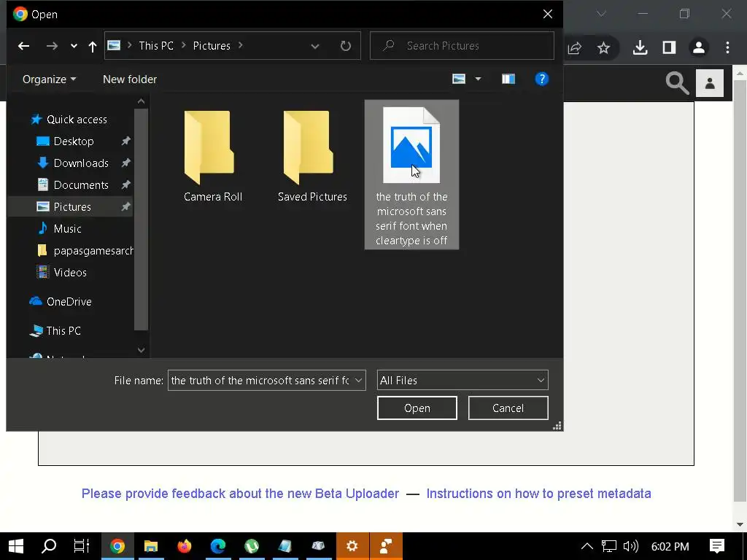Click the 'This PC' breadcrumb
The image size is (747, 560).
156,46
